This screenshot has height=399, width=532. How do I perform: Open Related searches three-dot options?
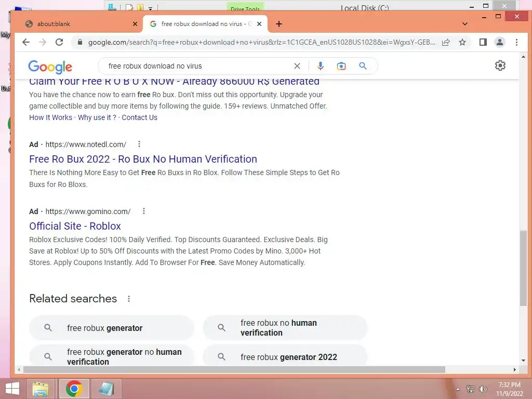click(x=129, y=299)
